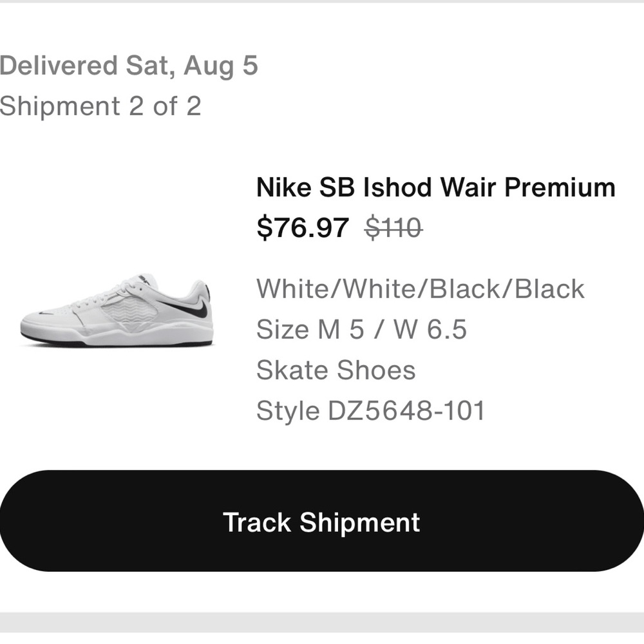Open the Nike SB Ishod Wair Premium product page

[435, 187]
